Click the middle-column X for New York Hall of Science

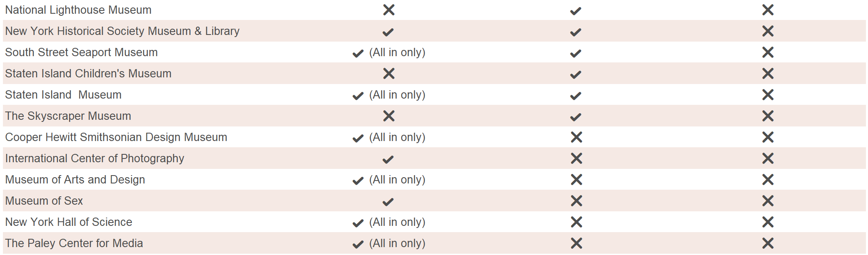pyautogui.click(x=576, y=222)
